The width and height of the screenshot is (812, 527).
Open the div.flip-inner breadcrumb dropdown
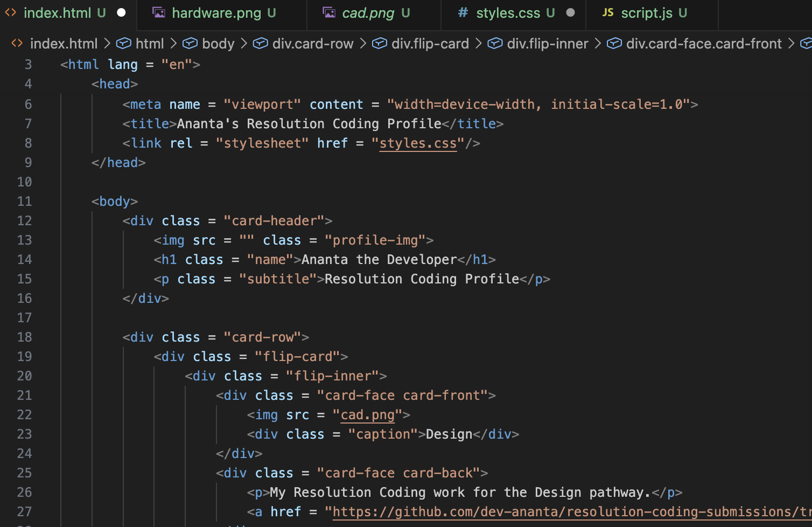pyautogui.click(x=547, y=44)
